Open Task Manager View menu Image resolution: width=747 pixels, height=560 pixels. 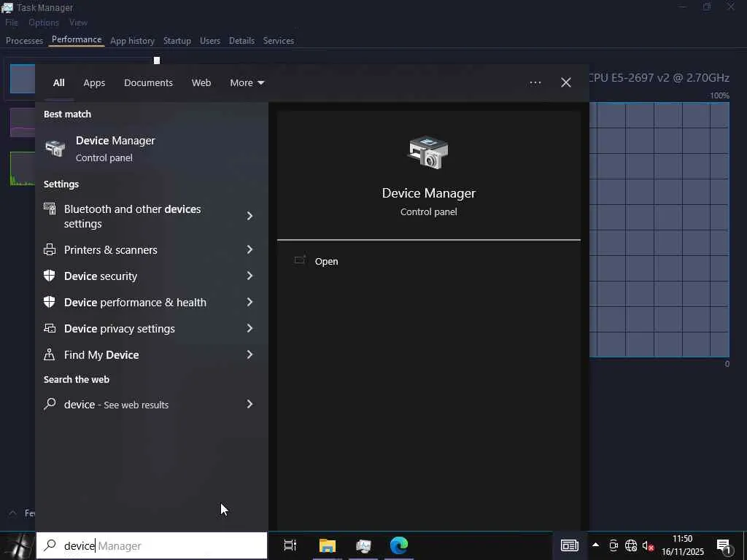[x=78, y=23]
